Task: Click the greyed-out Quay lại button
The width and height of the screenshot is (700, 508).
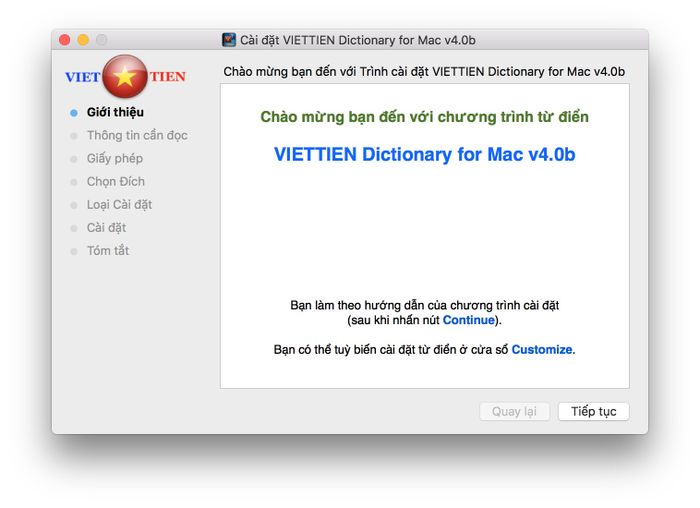Action: tap(514, 411)
